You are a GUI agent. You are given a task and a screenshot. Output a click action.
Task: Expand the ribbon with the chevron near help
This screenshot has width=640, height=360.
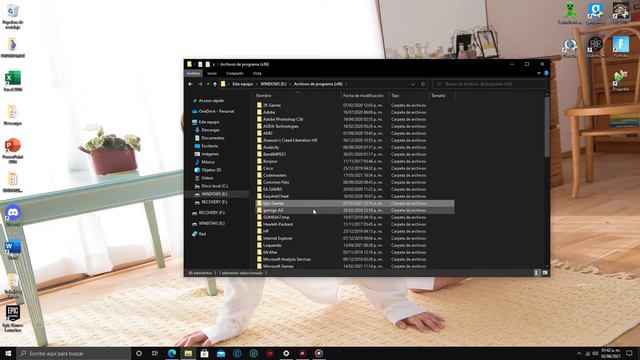tap(539, 73)
